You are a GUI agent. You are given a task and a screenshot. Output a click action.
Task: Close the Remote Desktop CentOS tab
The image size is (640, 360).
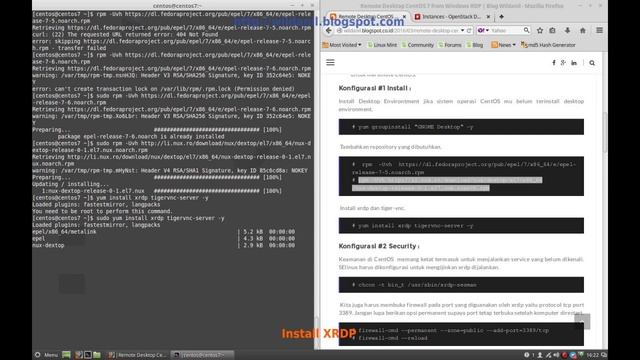tap(404, 17)
